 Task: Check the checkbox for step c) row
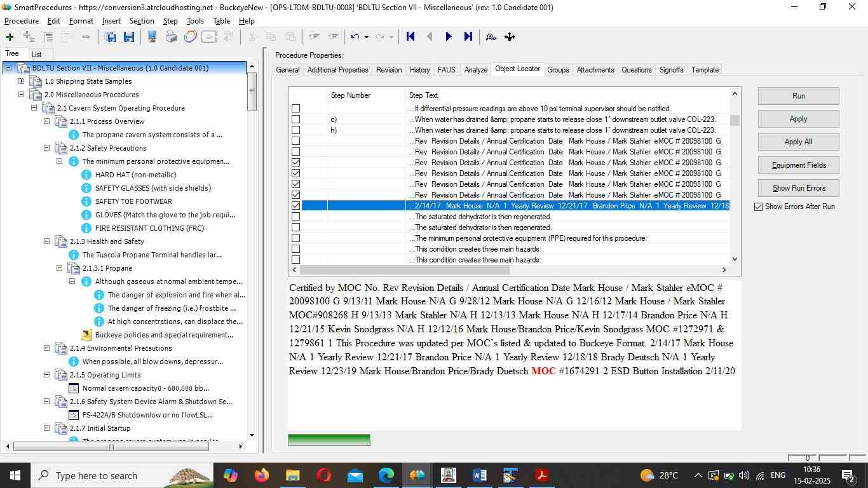click(x=295, y=119)
